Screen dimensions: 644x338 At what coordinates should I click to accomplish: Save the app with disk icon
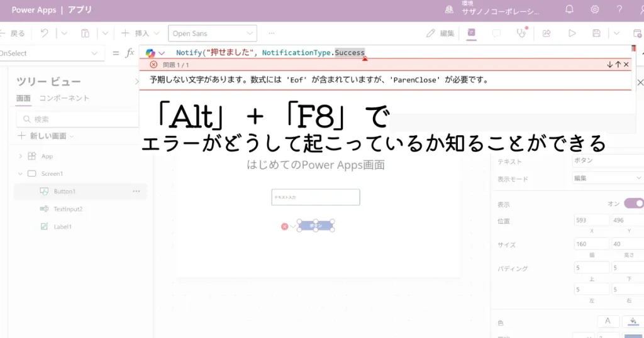(596, 33)
